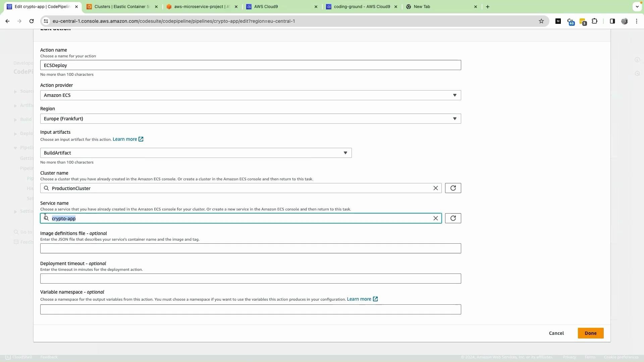
Task: Click the browser back arrow
Action: 7,21
